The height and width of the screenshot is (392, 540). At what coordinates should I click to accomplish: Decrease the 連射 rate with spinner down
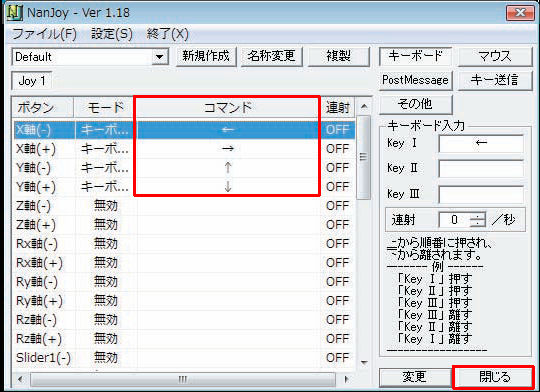point(478,224)
